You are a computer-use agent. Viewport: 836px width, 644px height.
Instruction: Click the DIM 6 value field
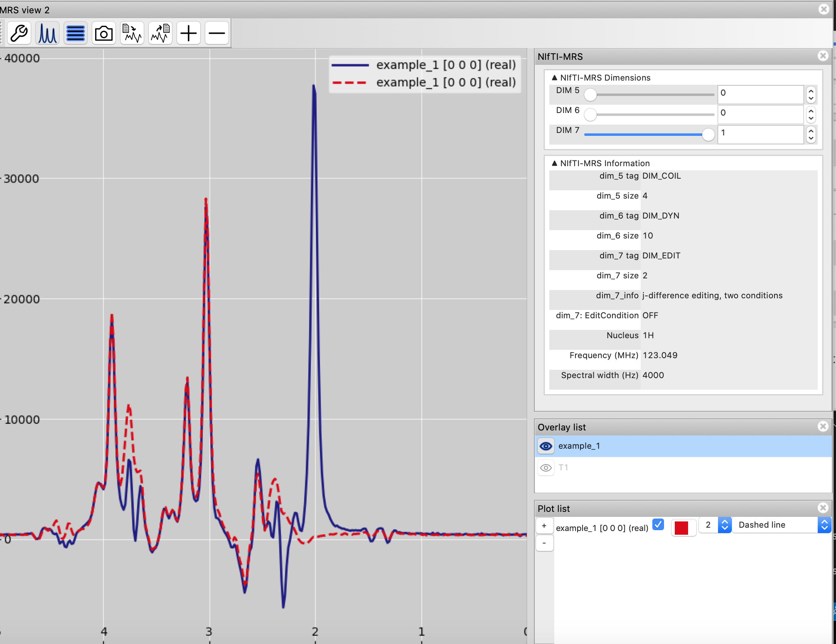tap(760, 115)
